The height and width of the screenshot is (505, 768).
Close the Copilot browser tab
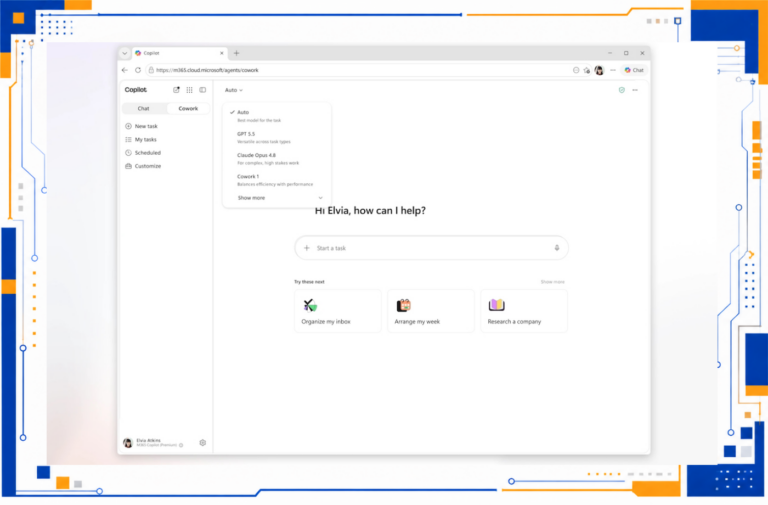222,53
